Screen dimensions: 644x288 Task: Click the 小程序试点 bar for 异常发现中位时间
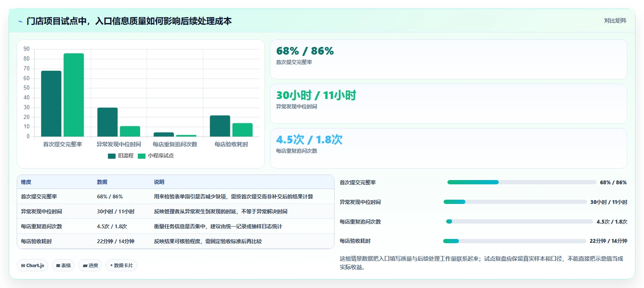[130, 131]
